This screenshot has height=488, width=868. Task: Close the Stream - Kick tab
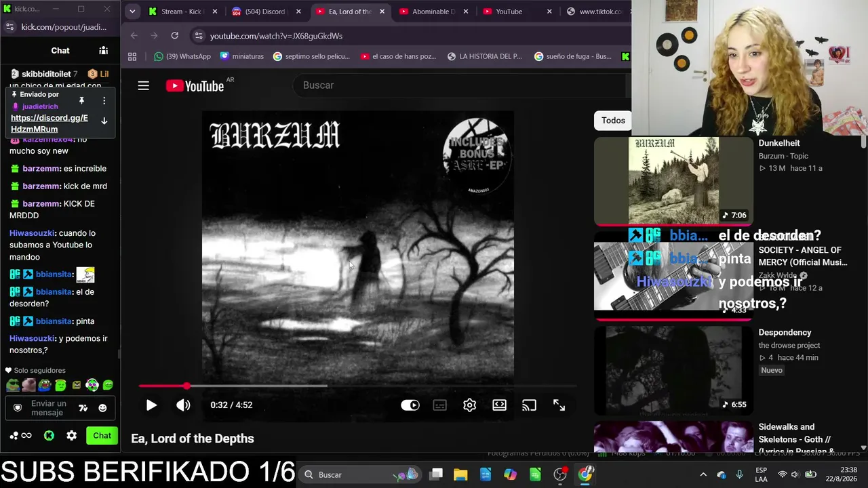click(215, 12)
